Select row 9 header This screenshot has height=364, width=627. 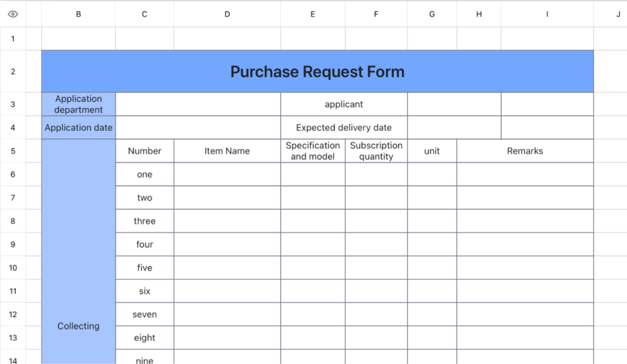click(13, 244)
